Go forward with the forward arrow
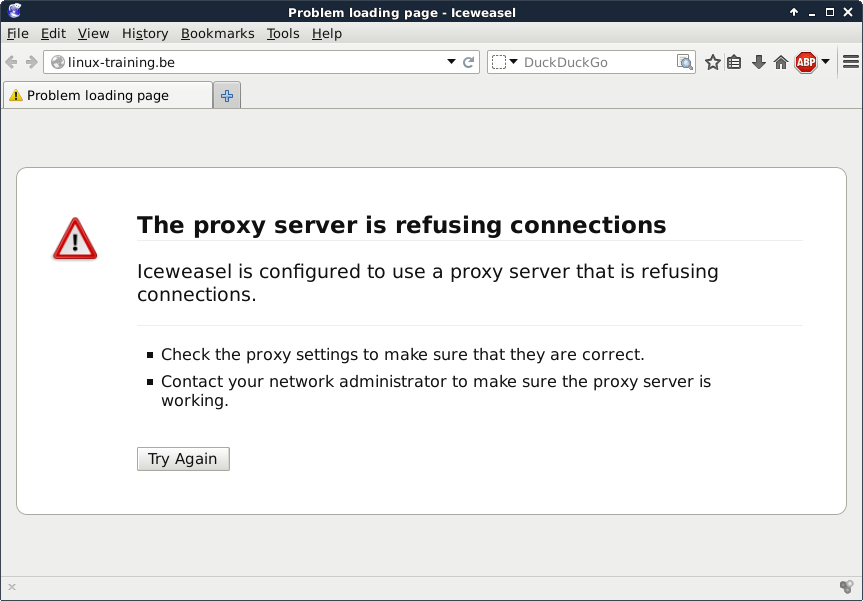Screen dimensions: 863x601 click(31, 62)
